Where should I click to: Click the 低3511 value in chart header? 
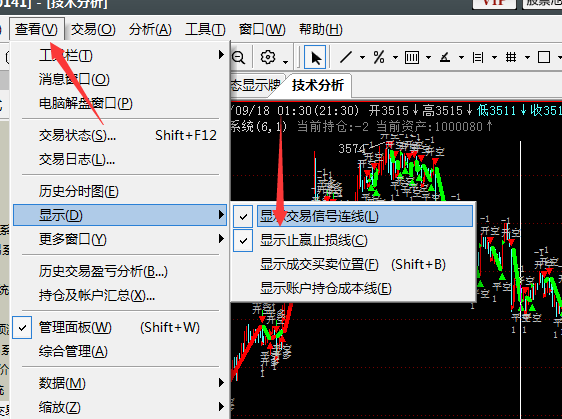click(496, 111)
